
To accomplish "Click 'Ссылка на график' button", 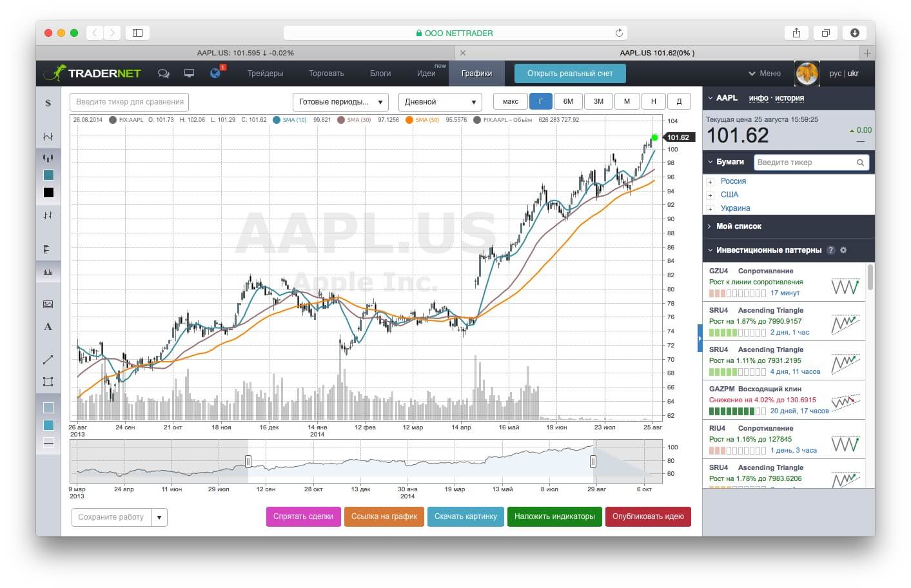I will (384, 516).
